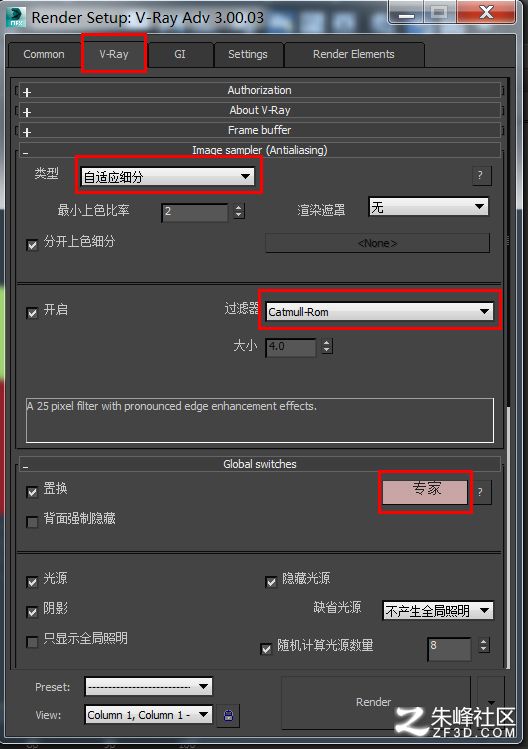The height and width of the screenshot is (749, 528).
Task: Enable the 背面强制隐藏 checkbox
Action: pos(32,522)
